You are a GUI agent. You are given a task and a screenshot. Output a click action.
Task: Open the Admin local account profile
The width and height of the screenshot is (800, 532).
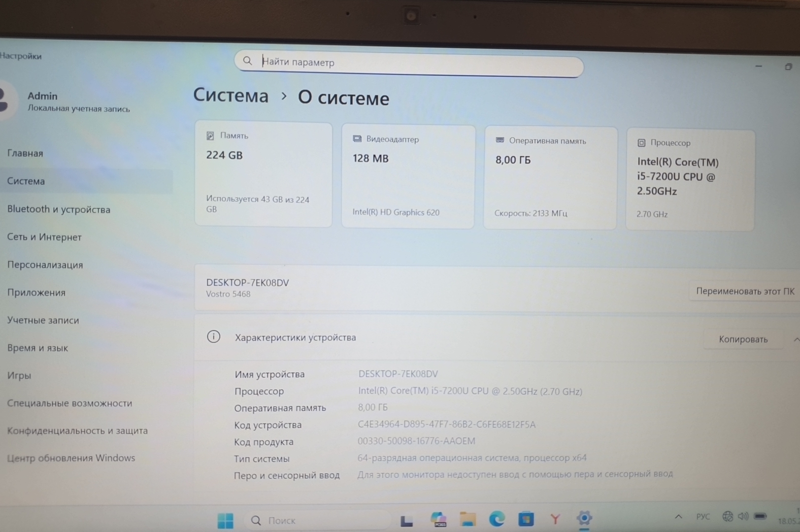pos(69,101)
